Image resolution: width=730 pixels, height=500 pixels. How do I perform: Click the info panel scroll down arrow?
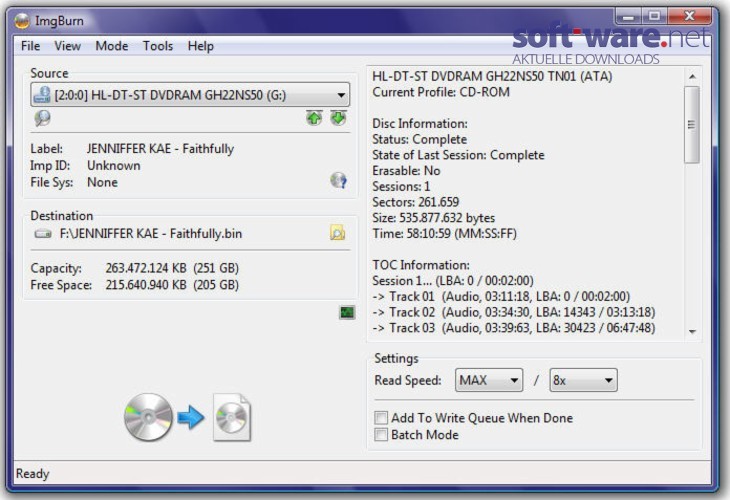tap(692, 331)
